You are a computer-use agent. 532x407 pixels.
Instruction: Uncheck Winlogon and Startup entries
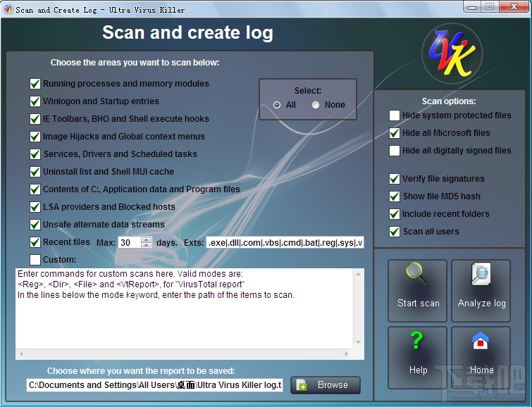35,101
